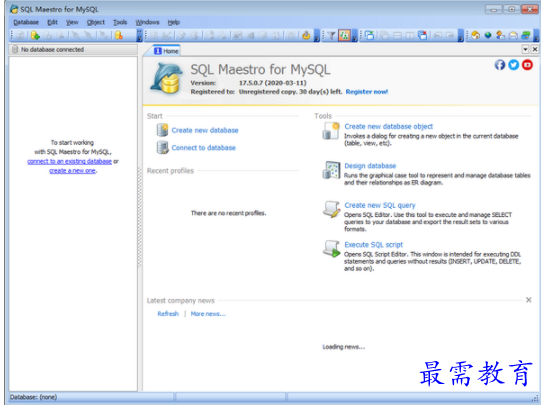
Task: Click the vertical splitter handle between panels
Action: 139,217
